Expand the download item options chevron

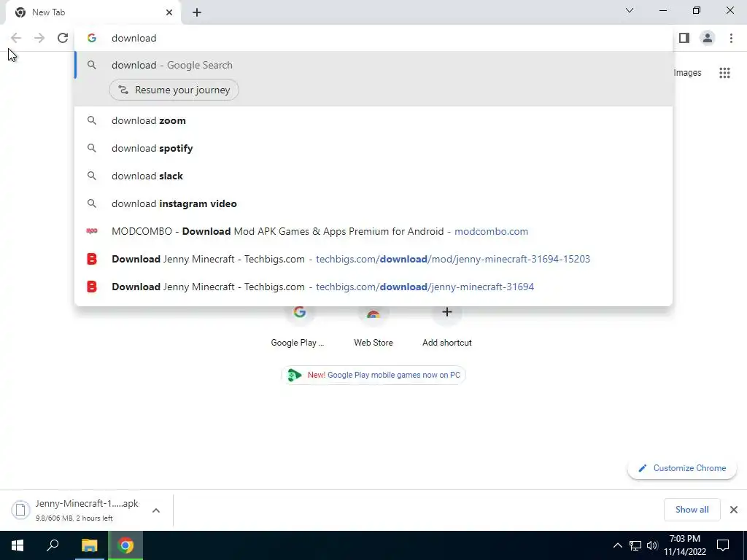point(156,510)
